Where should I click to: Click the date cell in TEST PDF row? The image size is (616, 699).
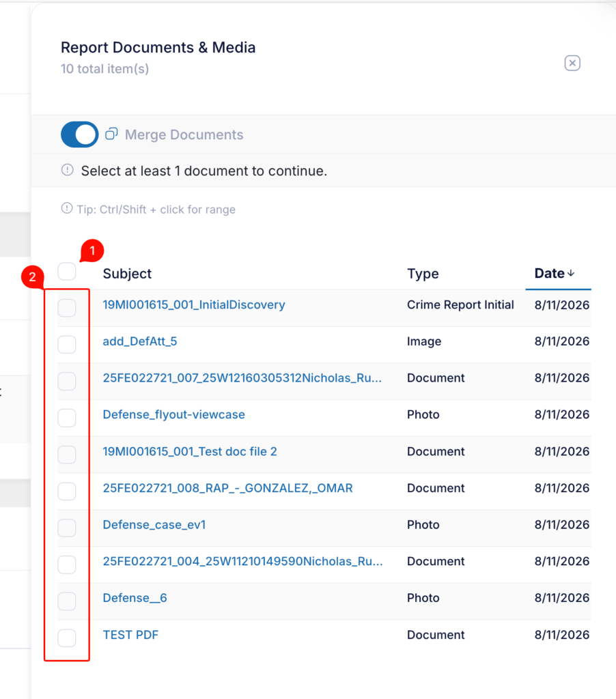pos(562,635)
